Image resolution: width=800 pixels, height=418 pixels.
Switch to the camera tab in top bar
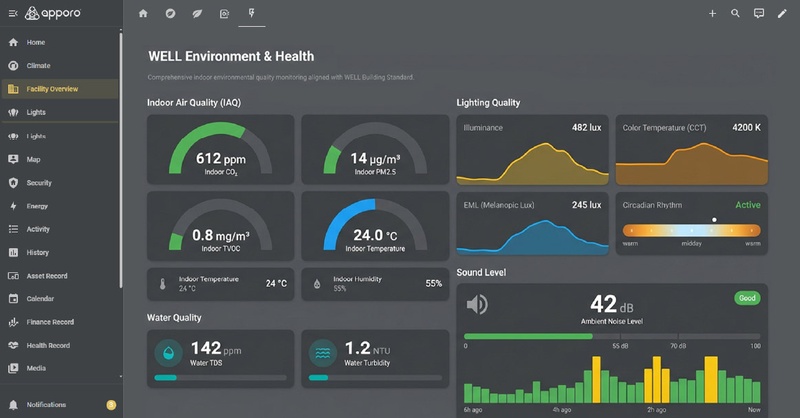coord(224,14)
